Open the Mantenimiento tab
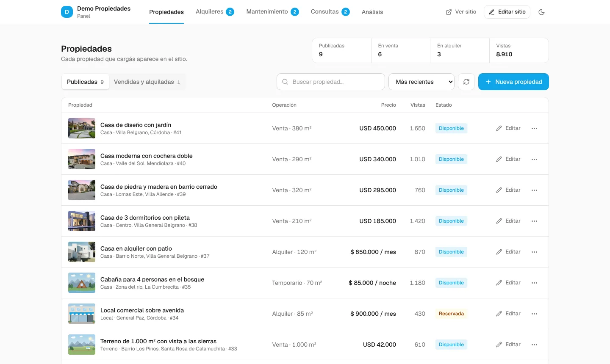Viewport: 610px width, 364px height. (272, 12)
